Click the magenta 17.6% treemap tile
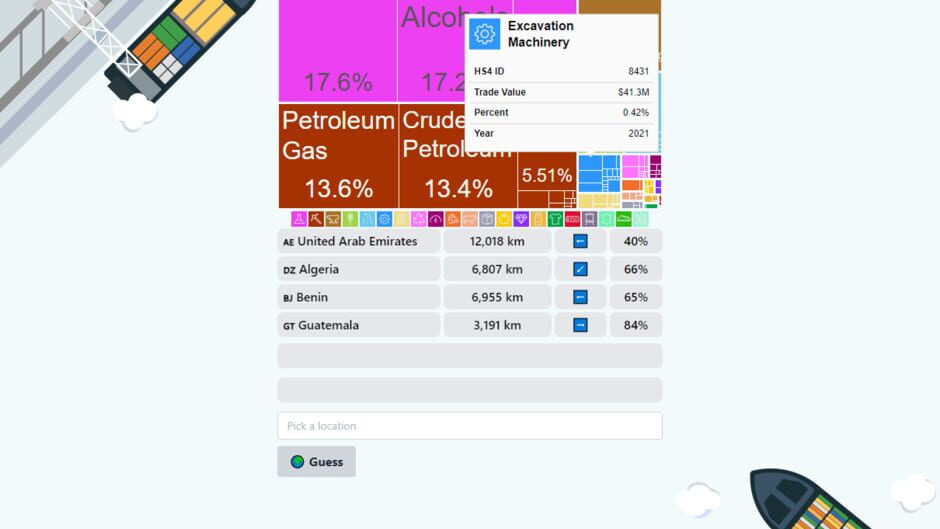940x529 pixels. tap(337, 50)
